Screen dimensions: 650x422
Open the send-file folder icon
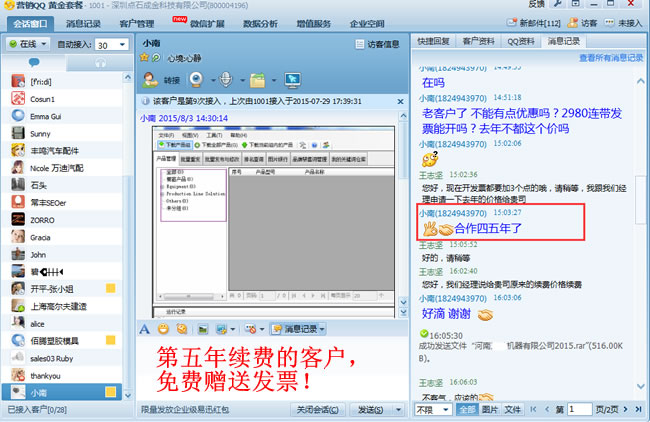pos(257,80)
